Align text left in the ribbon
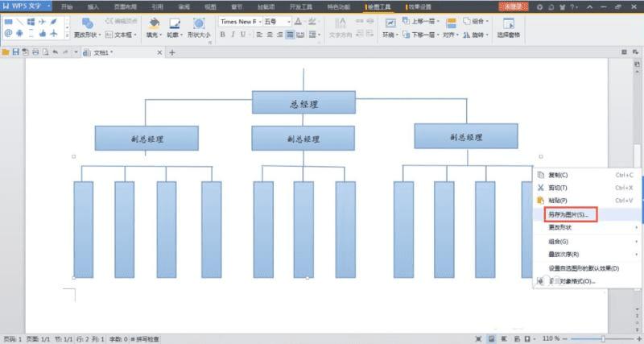644x344 pixels. pos(259,35)
